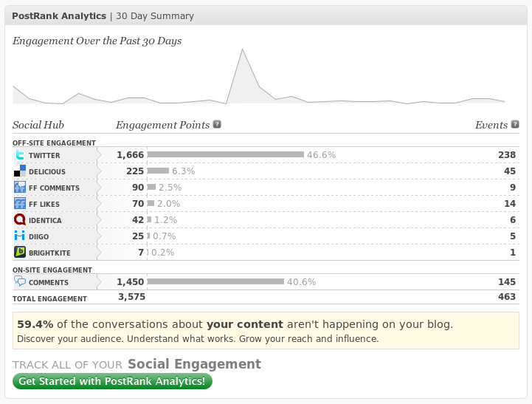Click the FF Comments icon
This screenshot has width=532, height=404.
(x=20, y=187)
